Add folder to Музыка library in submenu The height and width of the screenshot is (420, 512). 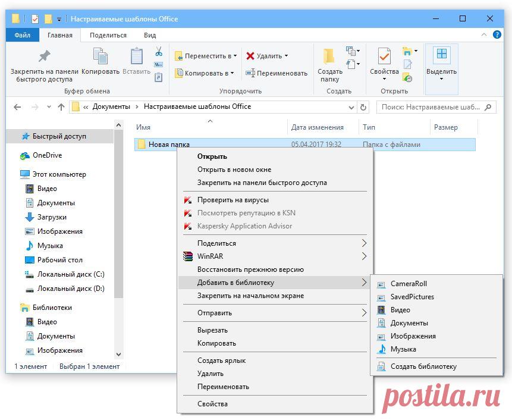tap(436, 349)
